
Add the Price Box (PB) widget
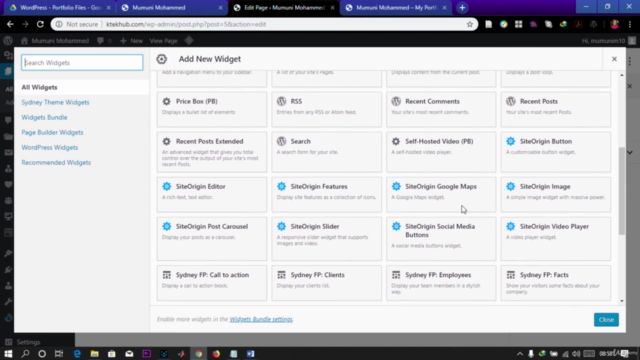[x=212, y=109]
